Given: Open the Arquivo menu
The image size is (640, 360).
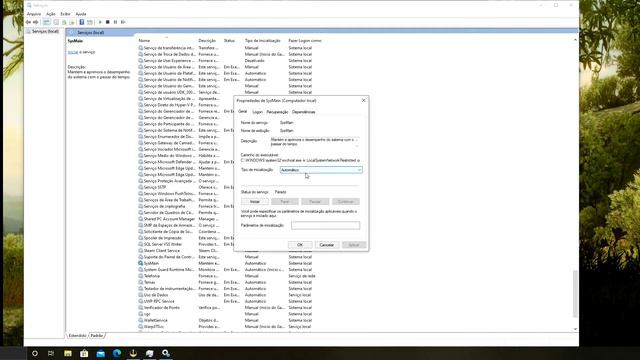Looking at the screenshot, I should (34, 14).
